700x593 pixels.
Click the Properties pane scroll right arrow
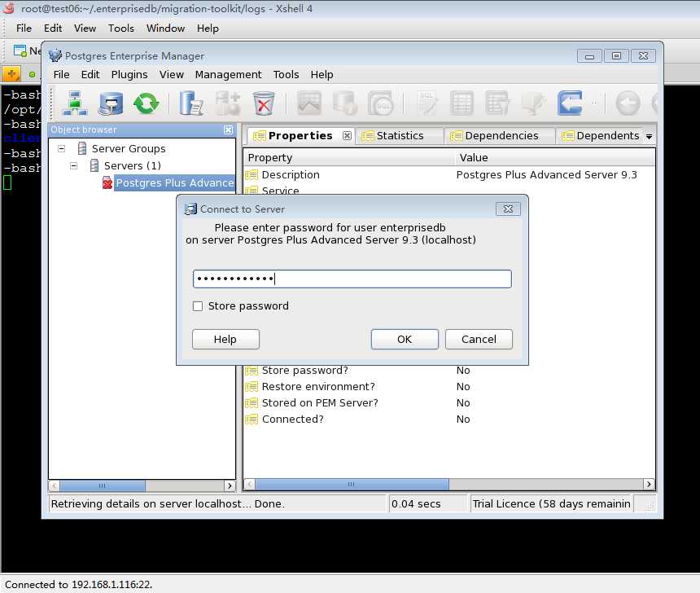pos(649,484)
